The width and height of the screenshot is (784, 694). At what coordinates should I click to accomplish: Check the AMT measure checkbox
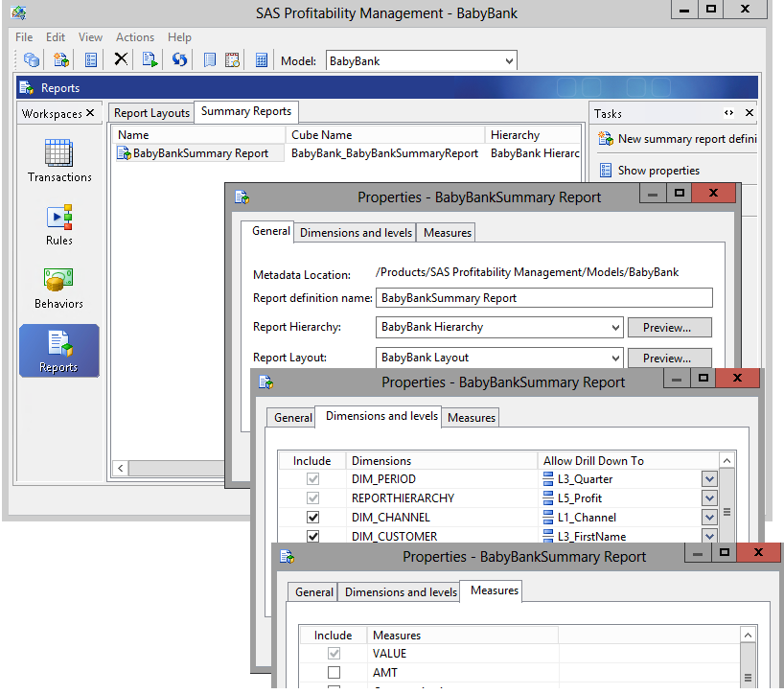click(x=334, y=673)
